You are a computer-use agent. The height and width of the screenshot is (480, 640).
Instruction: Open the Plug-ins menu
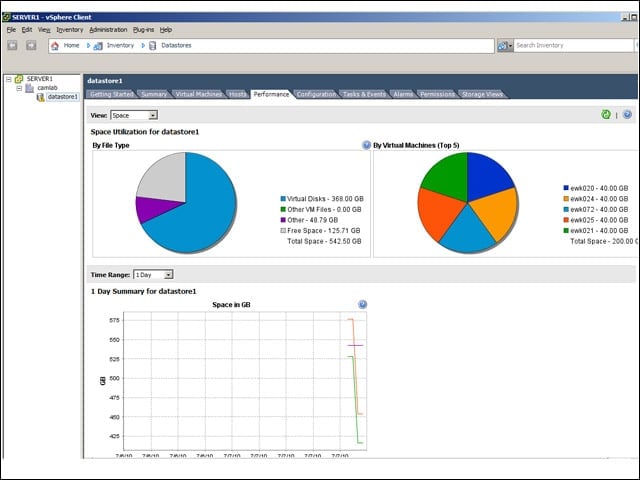pyautogui.click(x=143, y=30)
